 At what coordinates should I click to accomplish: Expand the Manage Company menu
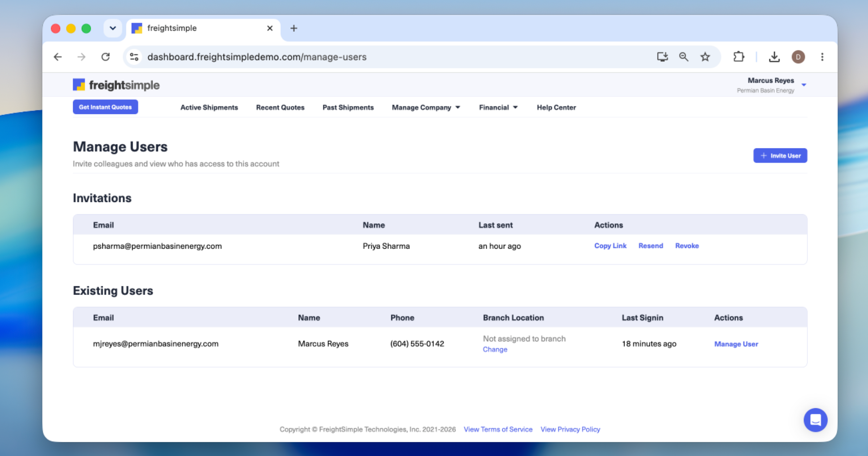(426, 107)
